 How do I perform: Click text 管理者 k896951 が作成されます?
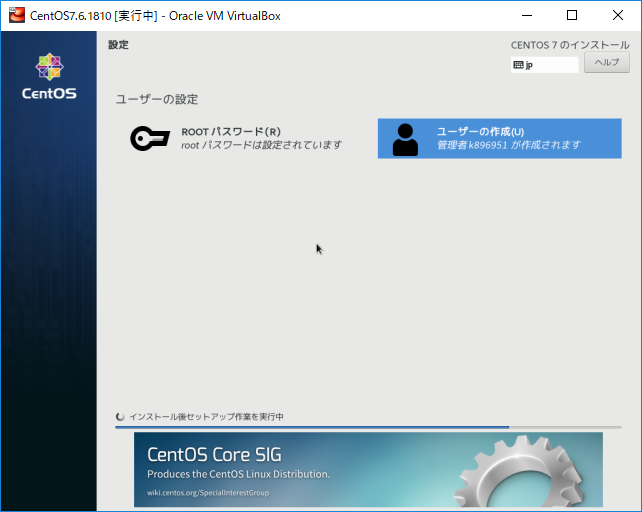(x=509, y=145)
